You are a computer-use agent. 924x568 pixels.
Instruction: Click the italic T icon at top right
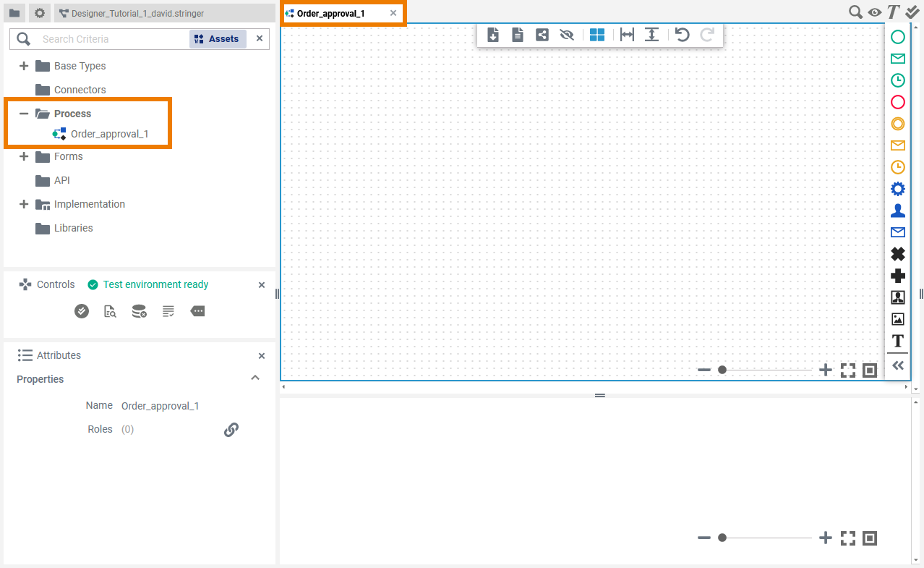894,12
